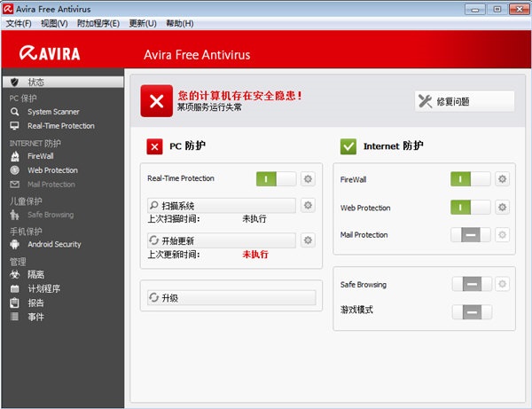The height and width of the screenshot is (409, 532).
Task: Toggle the Real-Time Protection switch
Action: click(276, 178)
